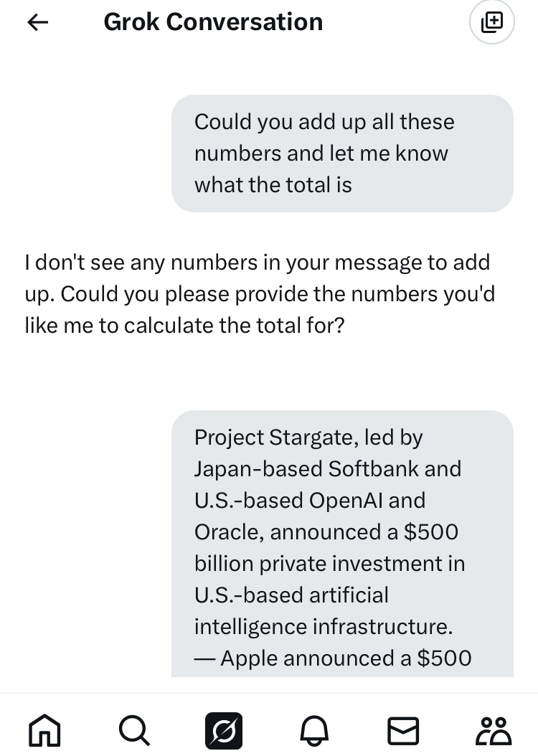Select the 'Could you add up' message bubble
The height and width of the screenshot is (756, 538).
point(342,153)
